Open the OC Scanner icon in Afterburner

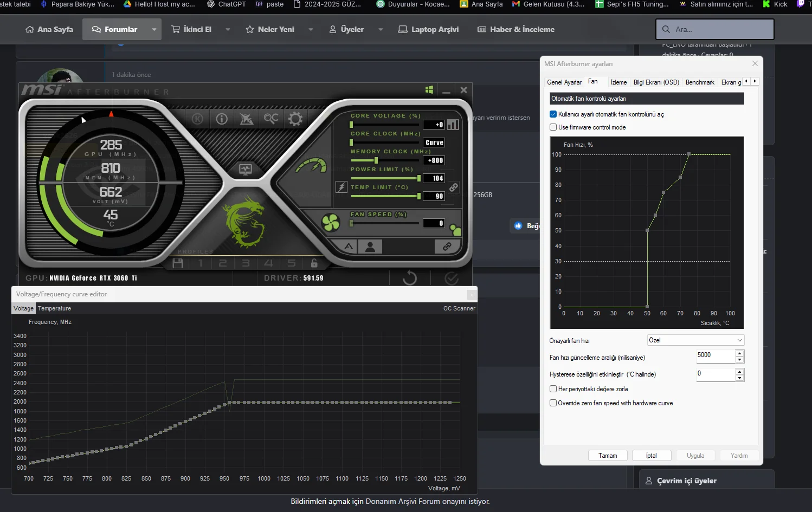(x=271, y=119)
